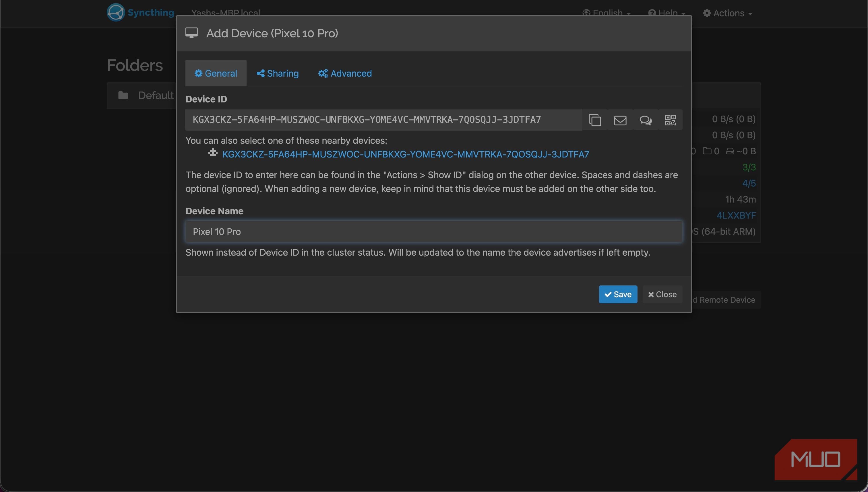Open the Actions dropdown menu
The height and width of the screenshot is (492, 868).
[x=728, y=13]
